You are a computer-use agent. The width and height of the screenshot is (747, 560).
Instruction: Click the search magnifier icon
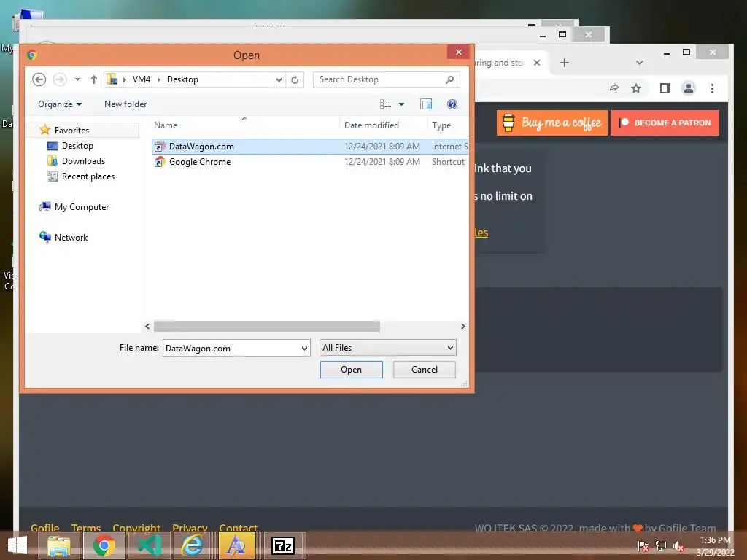tap(449, 79)
